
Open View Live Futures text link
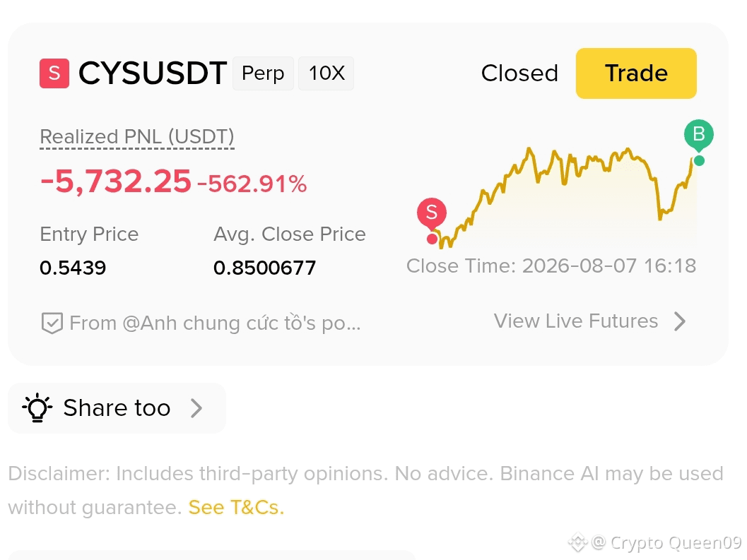point(576,321)
